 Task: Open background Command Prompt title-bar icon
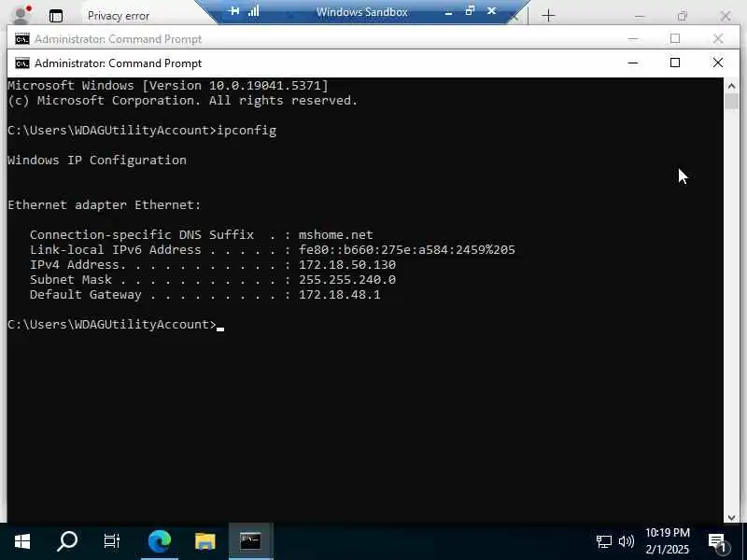click(x=21, y=39)
